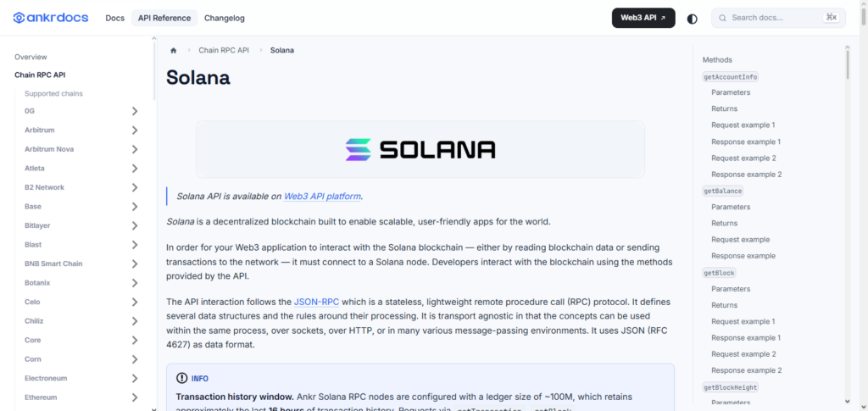
Task: Open Overview in sidebar
Action: coord(31,57)
